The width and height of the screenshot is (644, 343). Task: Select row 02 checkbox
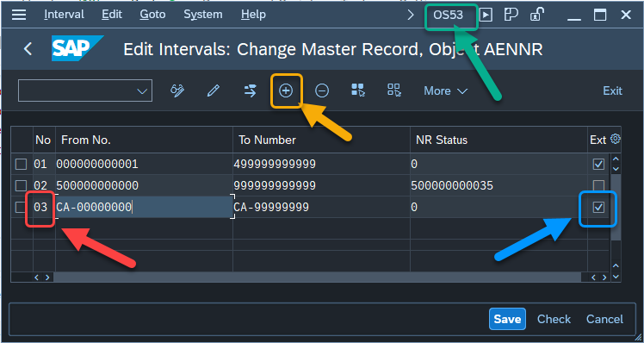point(21,186)
